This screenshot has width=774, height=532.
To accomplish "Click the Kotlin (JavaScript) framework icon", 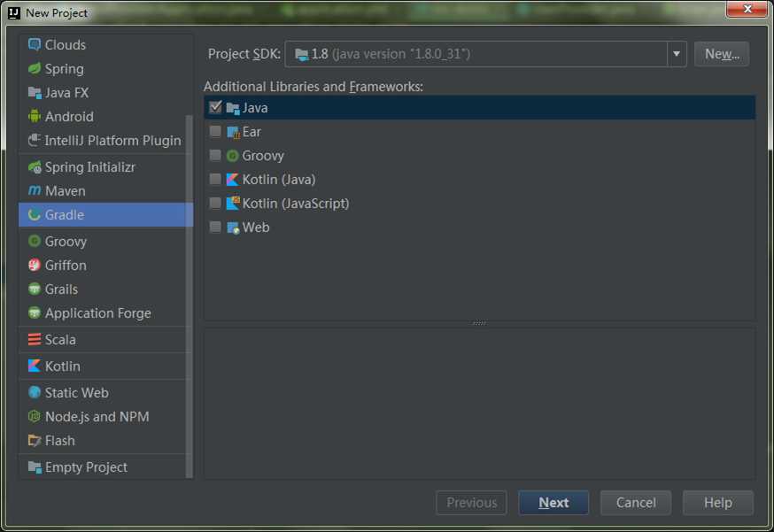I will coord(233,204).
